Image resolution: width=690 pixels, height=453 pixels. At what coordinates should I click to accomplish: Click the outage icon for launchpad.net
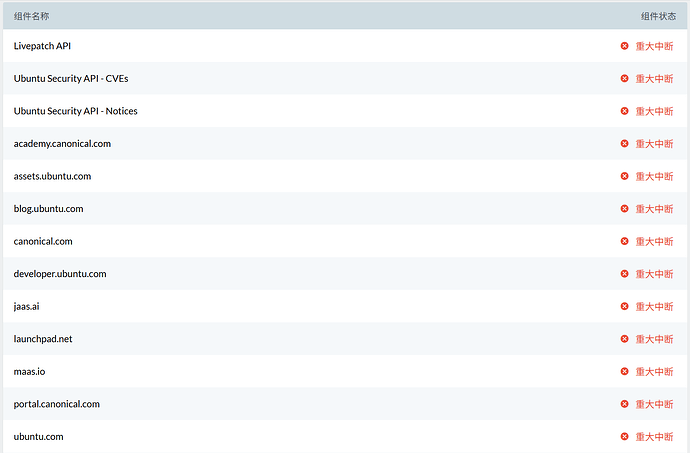click(x=624, y=339)
